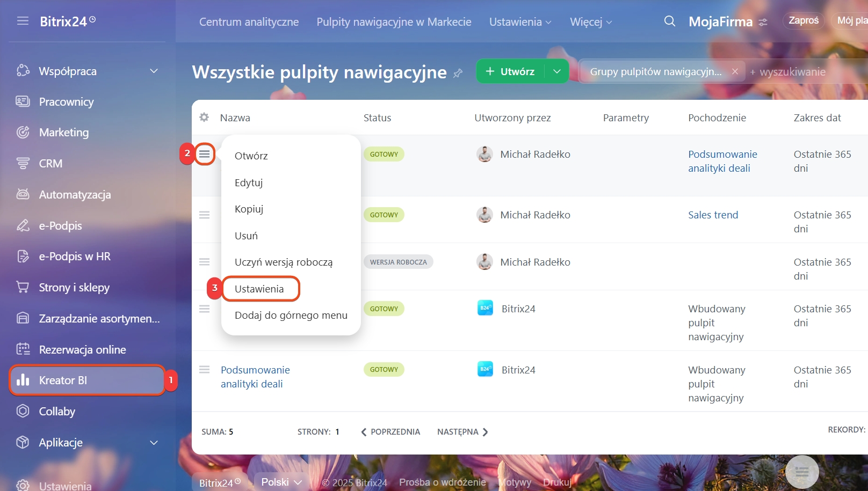Open the CRM section in sidebar
The height and width of the screenshot is (491, 868).
pos(50,164)
